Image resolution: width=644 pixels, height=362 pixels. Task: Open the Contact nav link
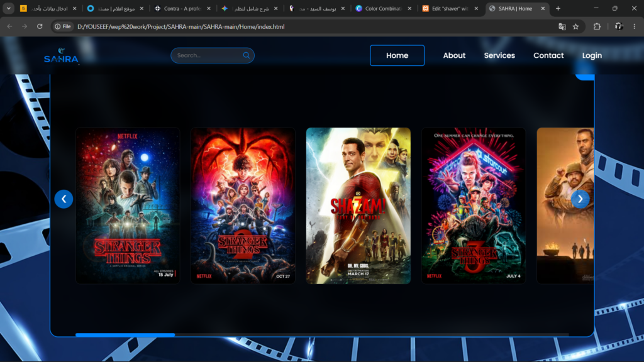(548, 55)
